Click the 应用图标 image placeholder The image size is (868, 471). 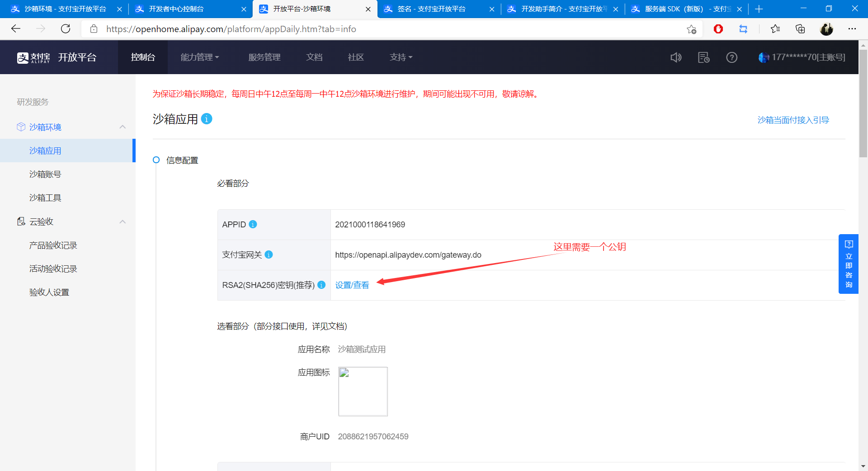click(x=363, y=391)
